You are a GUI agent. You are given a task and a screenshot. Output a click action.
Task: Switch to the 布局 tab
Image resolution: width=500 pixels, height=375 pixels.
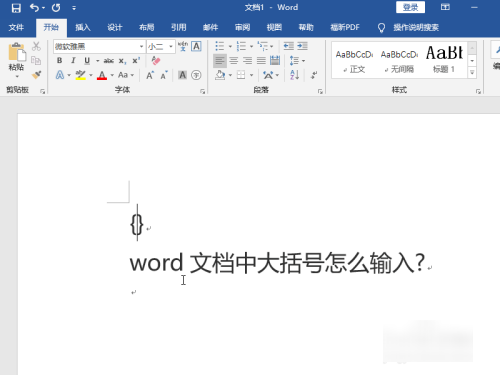147,27
